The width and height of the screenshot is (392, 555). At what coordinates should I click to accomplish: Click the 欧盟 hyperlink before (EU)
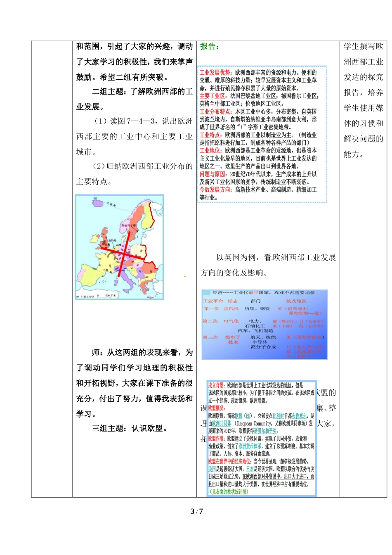(x=239, y=416)
